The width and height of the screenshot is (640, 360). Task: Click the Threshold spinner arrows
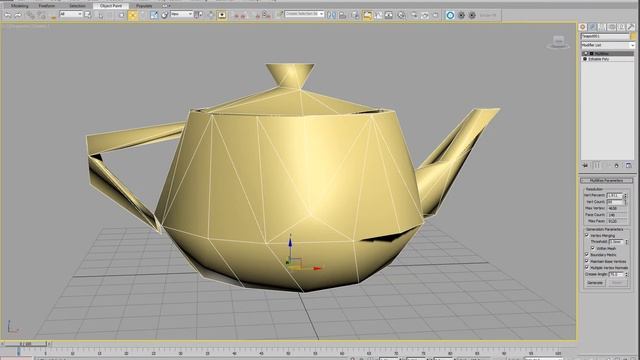[627, 242]
